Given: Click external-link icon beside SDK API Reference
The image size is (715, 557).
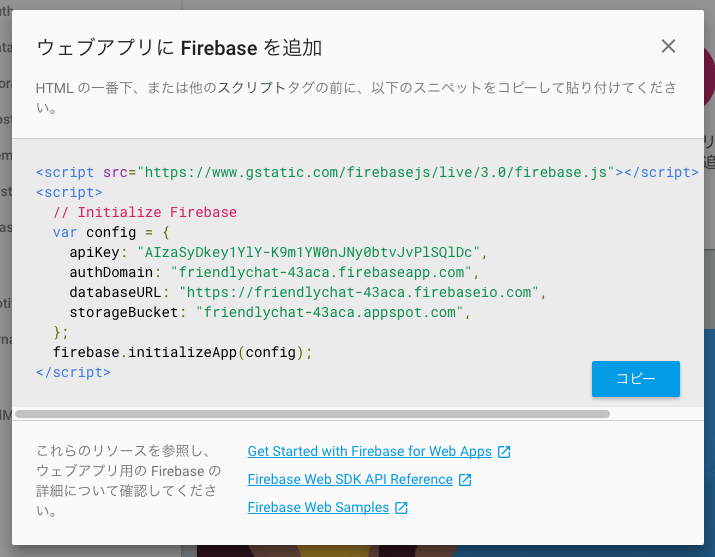Looking at the screenshot, I should pos(465,480).
